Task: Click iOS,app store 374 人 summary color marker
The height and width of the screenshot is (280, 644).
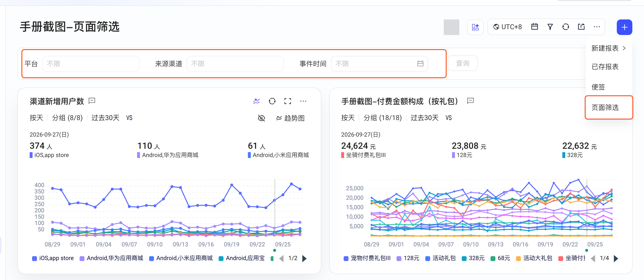Action: [x=31, y=155]
